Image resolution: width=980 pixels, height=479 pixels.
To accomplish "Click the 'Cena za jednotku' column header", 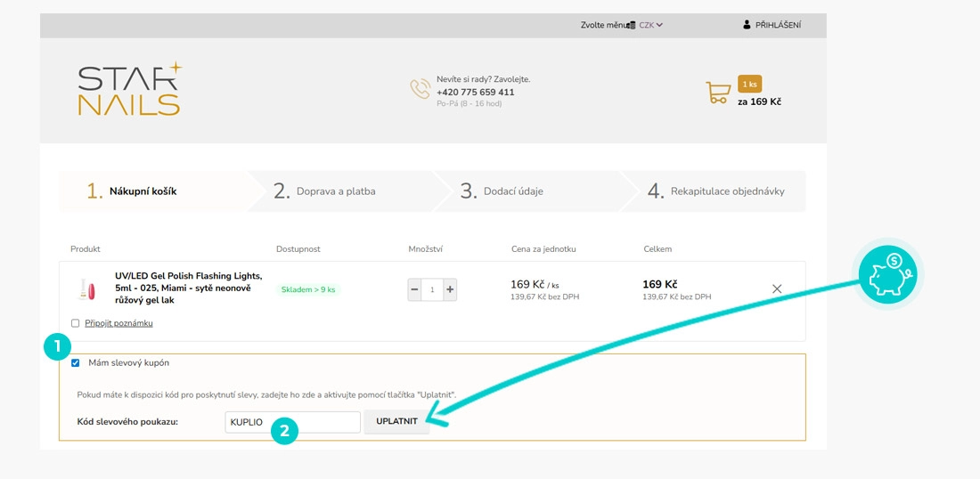I will click(543, 249).
